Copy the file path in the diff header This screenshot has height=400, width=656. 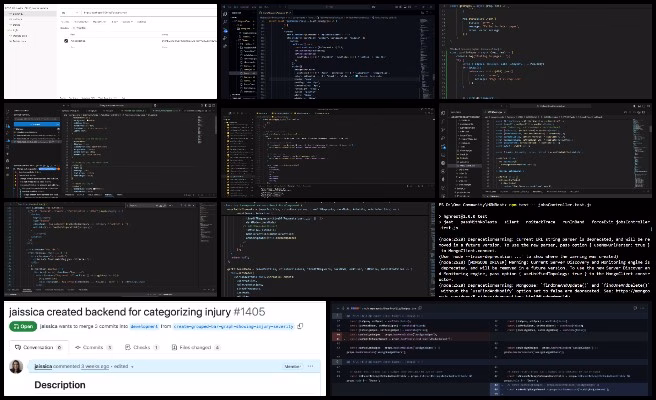pyautogui.click(x=420, y=308)
